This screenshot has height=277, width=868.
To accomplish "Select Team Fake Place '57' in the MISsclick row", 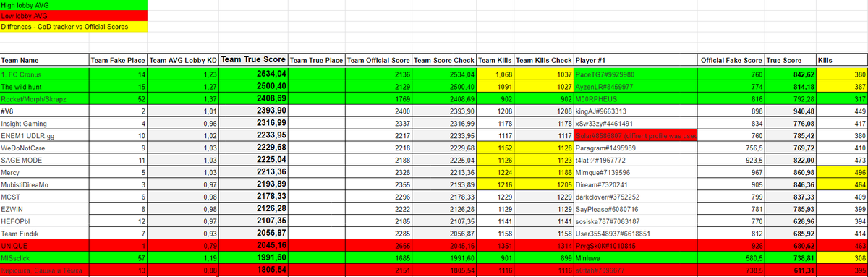I will 118,259.
